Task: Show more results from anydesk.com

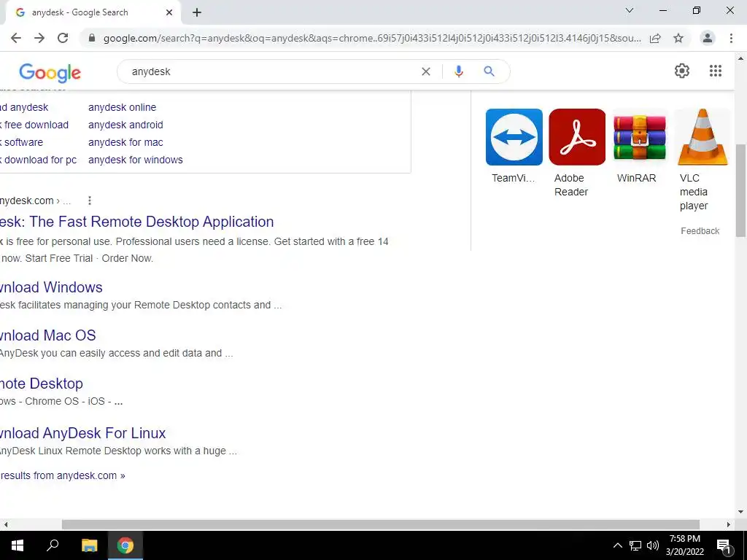Action: pos(63,475)
